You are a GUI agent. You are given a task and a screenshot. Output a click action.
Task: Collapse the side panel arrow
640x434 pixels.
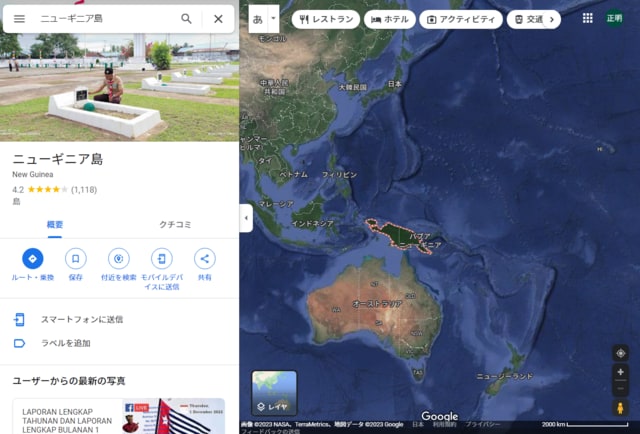coord(246,218)
